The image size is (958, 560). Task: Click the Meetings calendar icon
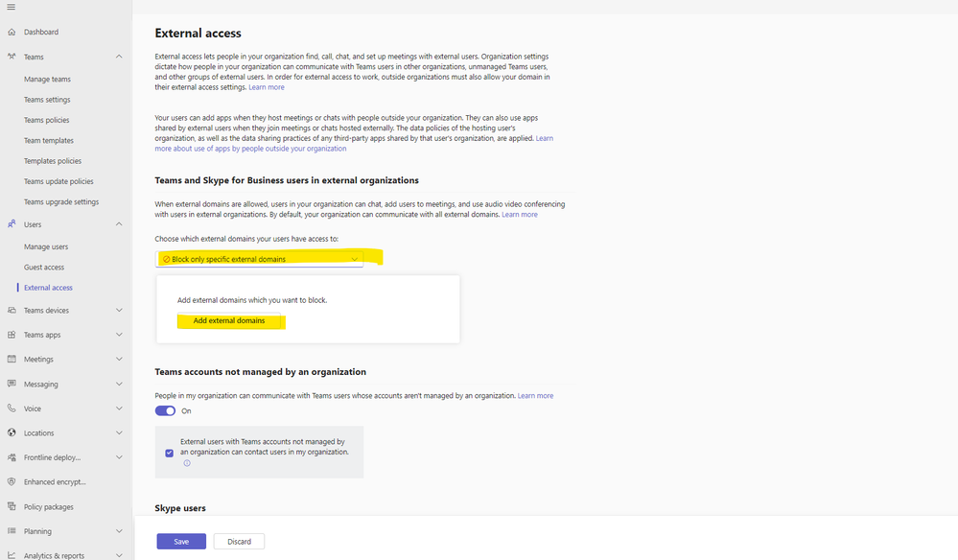(12, 359)
